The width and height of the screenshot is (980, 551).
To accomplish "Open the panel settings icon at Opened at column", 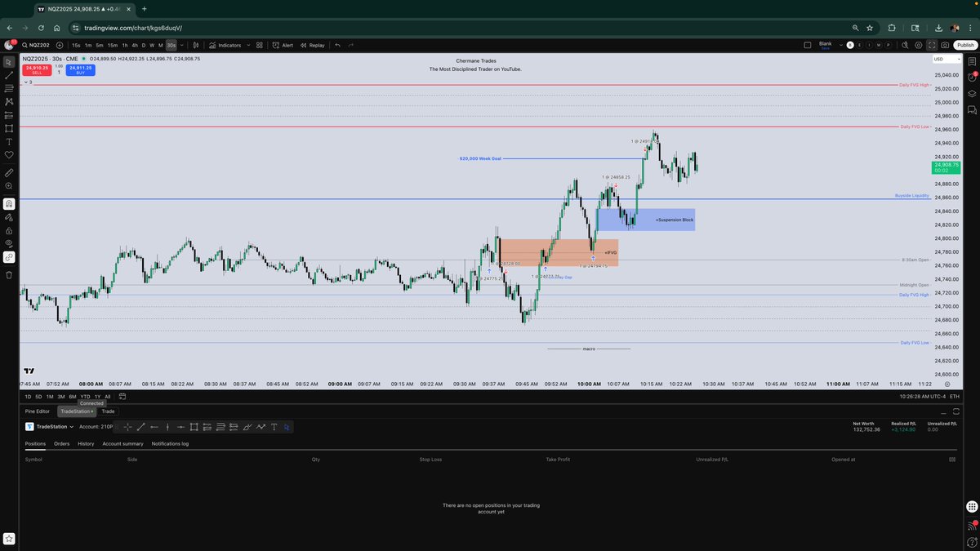I will click(x=952, y=460).
